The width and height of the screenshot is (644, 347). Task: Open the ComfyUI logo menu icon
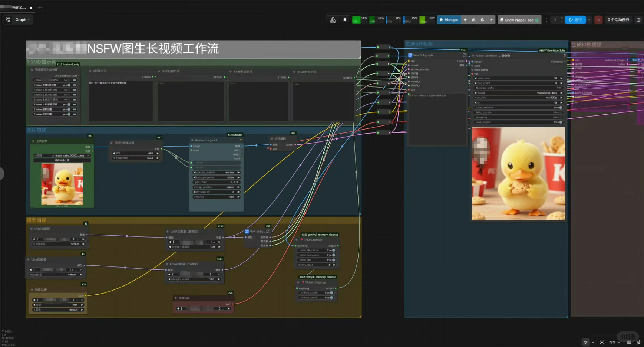333,20
